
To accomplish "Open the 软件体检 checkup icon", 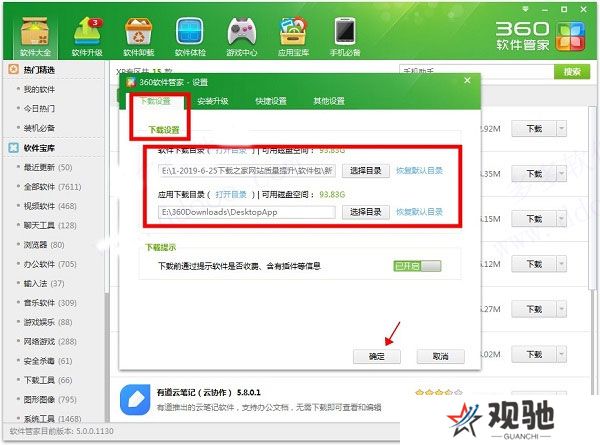I will tap(190, 37).
